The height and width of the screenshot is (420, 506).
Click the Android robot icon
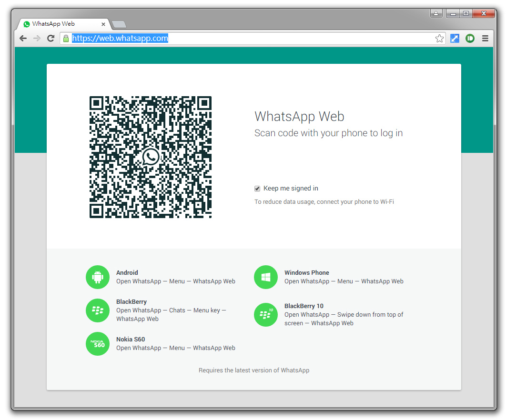coord(98,277)
